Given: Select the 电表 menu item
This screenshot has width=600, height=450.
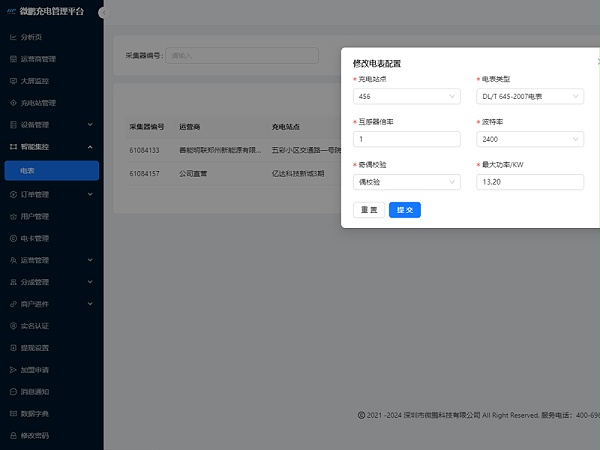Looking at the screenshot, I should point(51,171).
